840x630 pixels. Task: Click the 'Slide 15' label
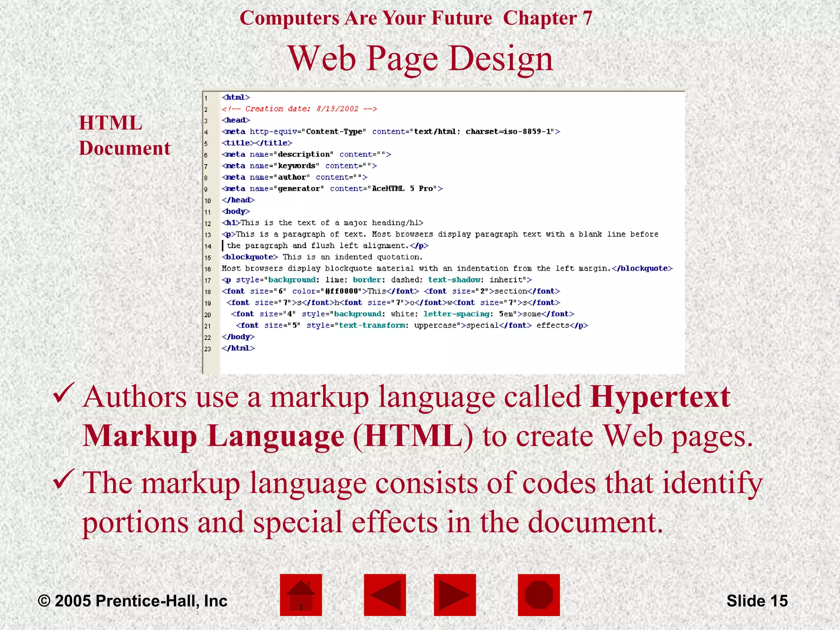click(757, 601)
